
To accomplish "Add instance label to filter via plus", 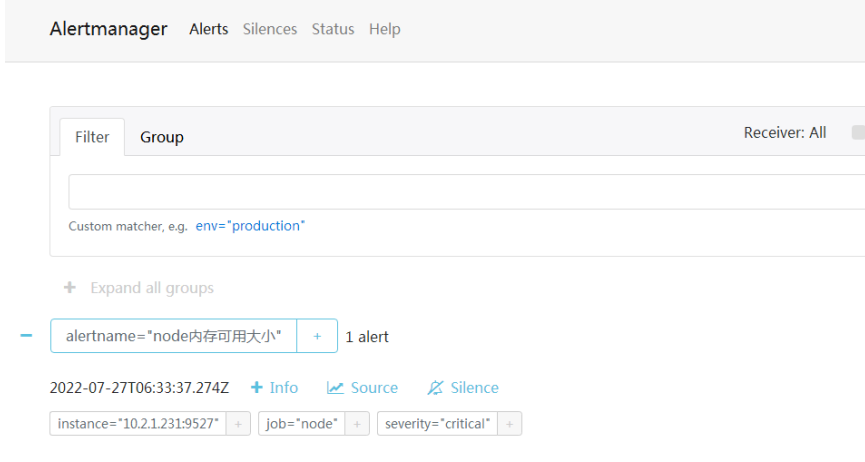I will pos(238,424).
